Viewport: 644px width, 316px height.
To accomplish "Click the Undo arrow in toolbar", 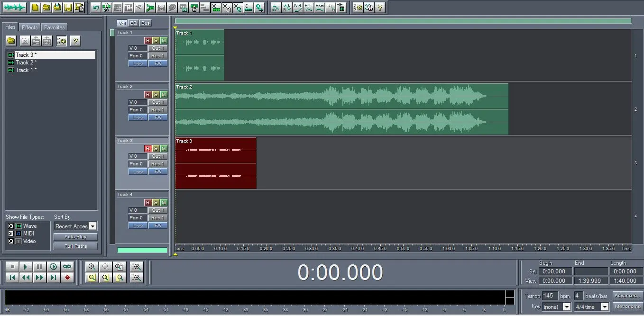I will tap(96, 8).
